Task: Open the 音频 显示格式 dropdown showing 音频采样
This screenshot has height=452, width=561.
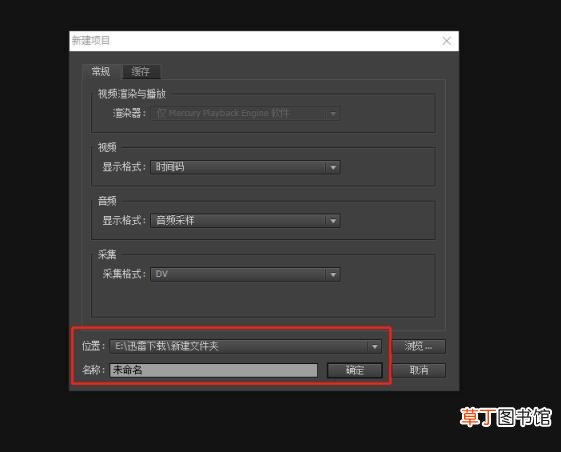Action: (x=245, y=220)
